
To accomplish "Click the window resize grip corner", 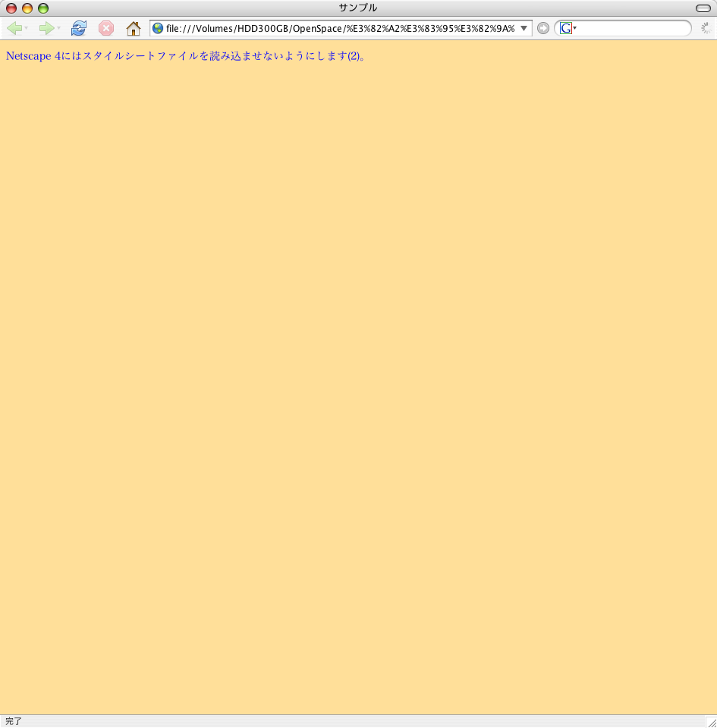I will (x=712, y=722).
